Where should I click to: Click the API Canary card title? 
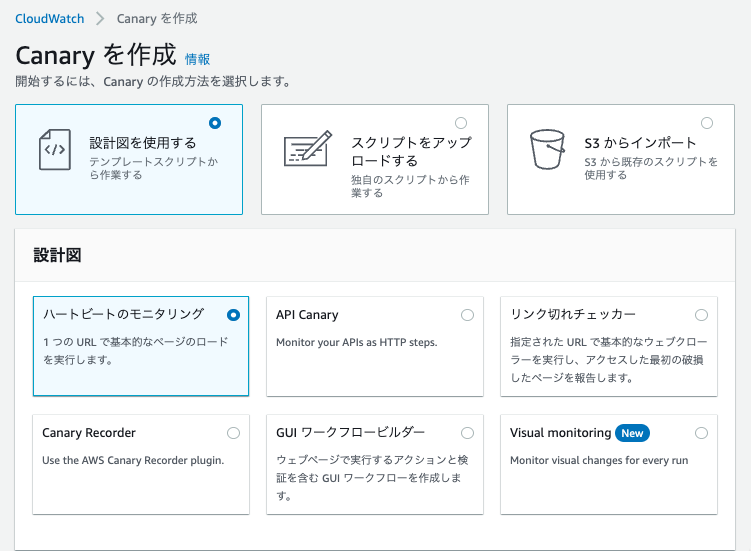pyautogui.click(x=307, y=315)
